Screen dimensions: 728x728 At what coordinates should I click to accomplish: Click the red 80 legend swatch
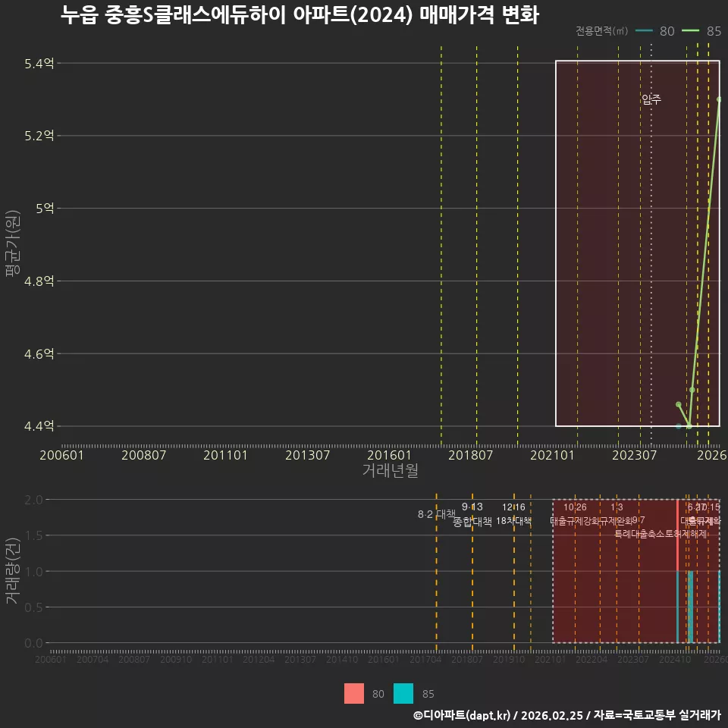(x=354, y=694)
